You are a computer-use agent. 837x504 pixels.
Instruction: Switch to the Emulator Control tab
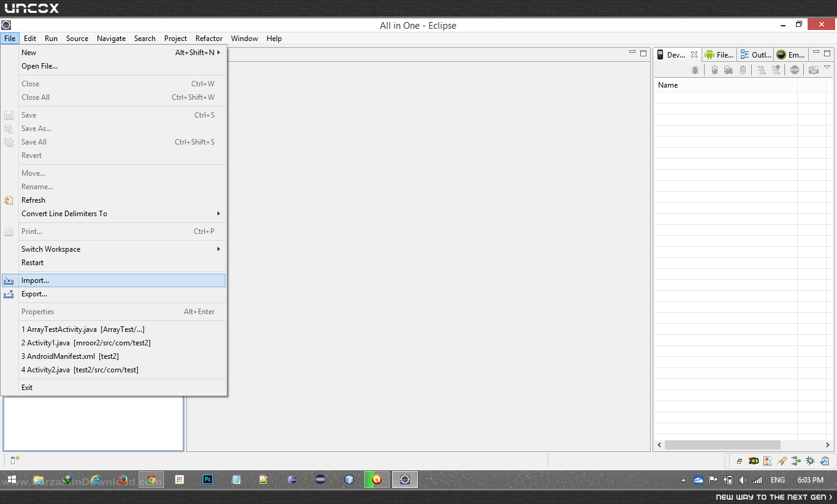point(791,55)
